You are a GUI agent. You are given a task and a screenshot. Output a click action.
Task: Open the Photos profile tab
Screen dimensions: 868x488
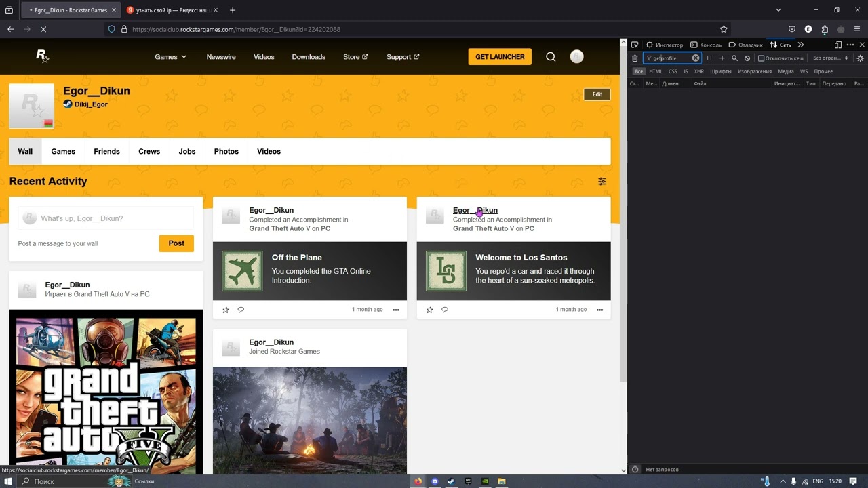click(226, 152)
